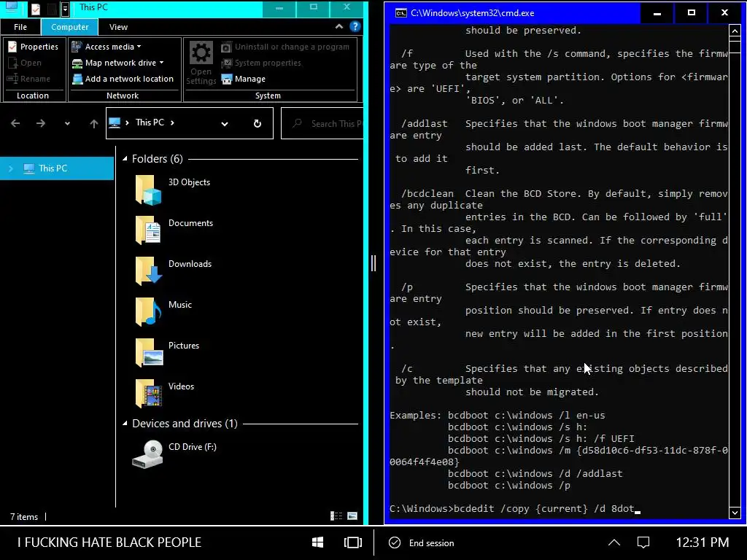
Task: Select the Music folder
Action: tap(164, 312)
